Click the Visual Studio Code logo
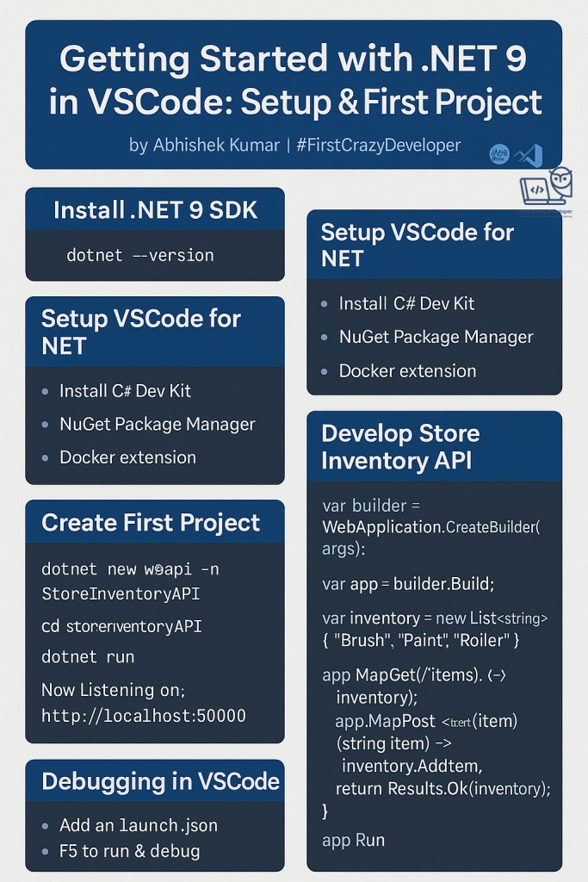 click(528, 155)
